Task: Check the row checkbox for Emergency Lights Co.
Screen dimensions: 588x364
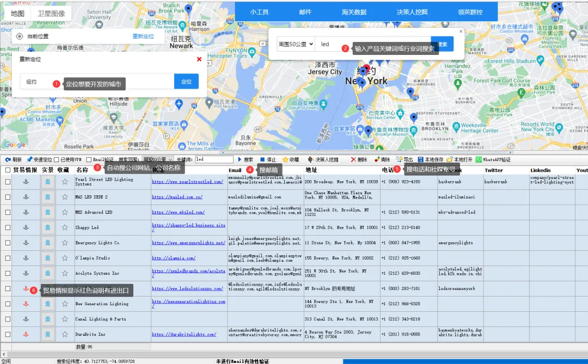Action: pyautogui.click(x=8, y=243)
